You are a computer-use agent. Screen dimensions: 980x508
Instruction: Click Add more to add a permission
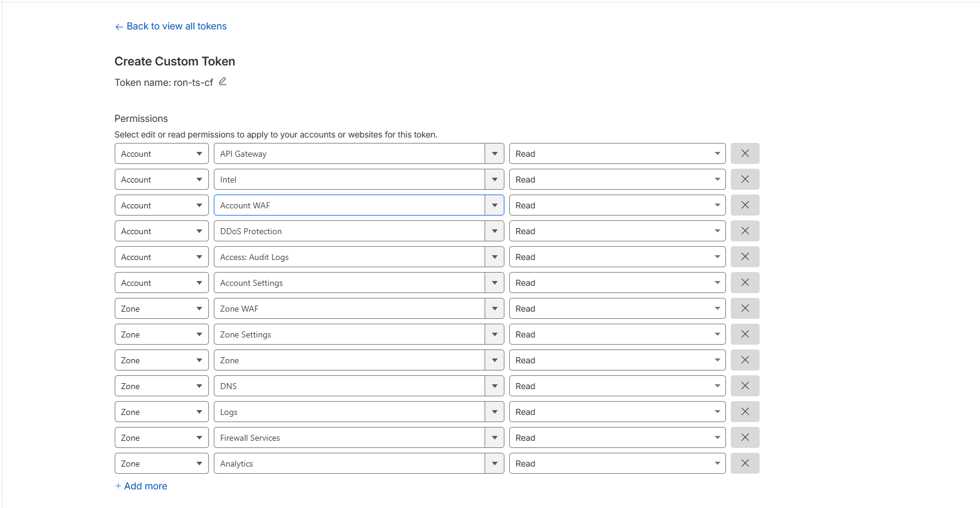[141, 486]
